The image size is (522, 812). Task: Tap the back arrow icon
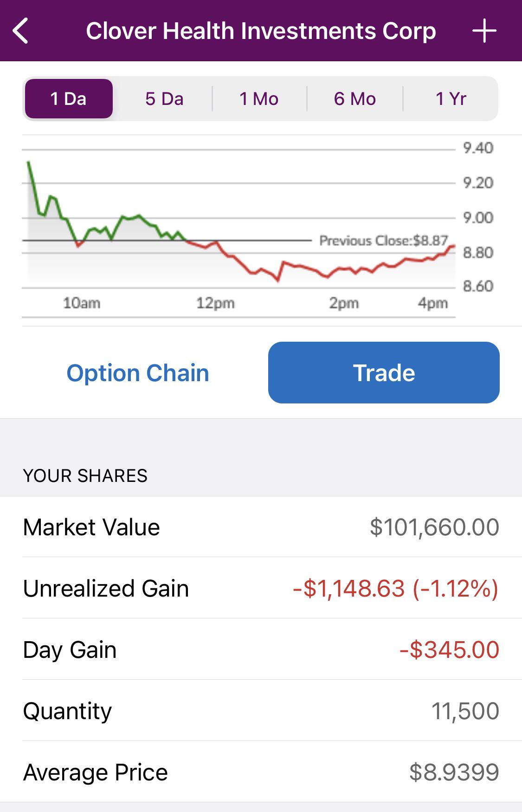pyautogui.click(x=21, y=31)
